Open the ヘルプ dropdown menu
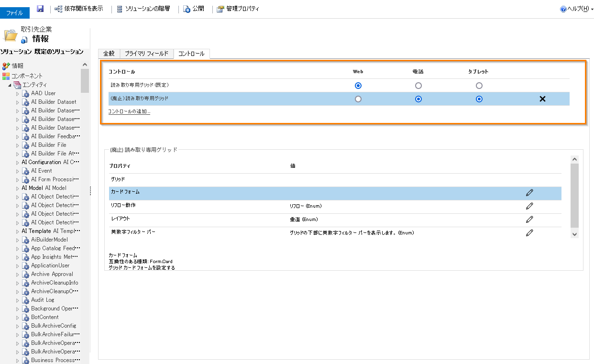 pyautogui.click(x=577, y=9)
